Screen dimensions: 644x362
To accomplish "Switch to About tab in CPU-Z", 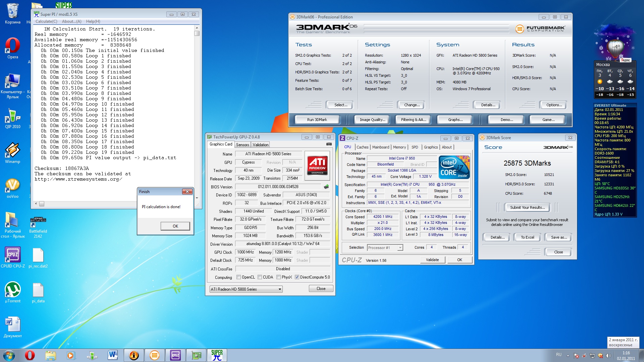I will point(446,147).
